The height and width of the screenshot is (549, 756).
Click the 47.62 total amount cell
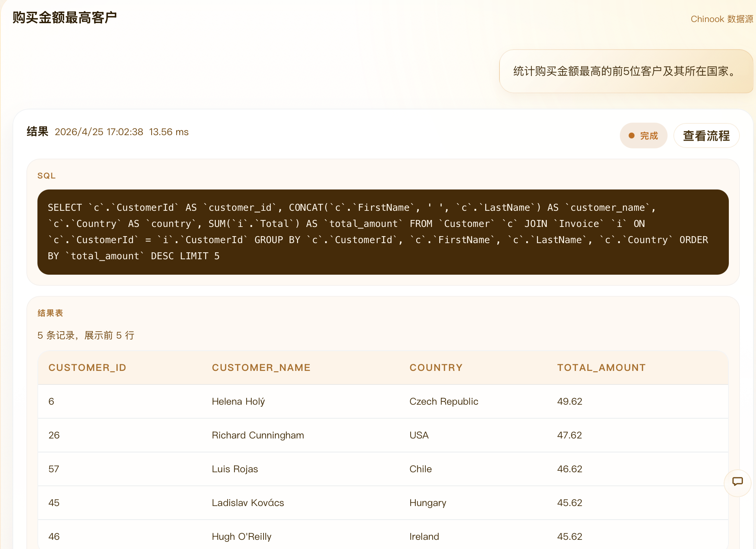click(570, 435)
